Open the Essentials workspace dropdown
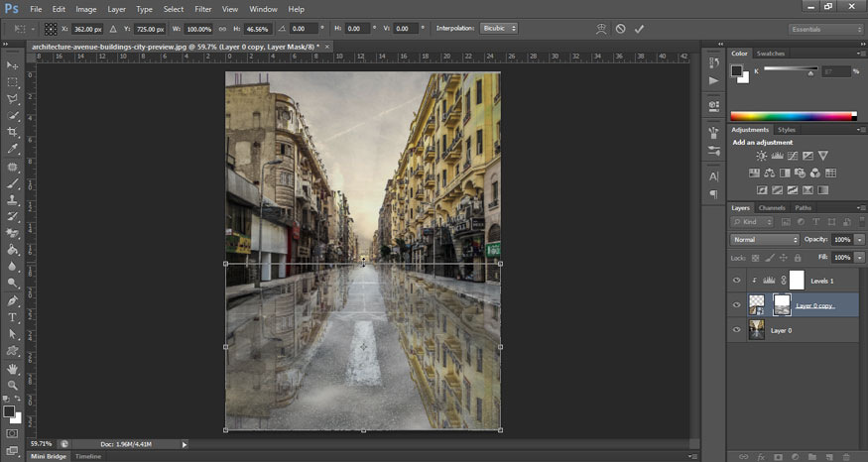Image resolution: width=868 pixels, height=462 pixels. (825, 30)
